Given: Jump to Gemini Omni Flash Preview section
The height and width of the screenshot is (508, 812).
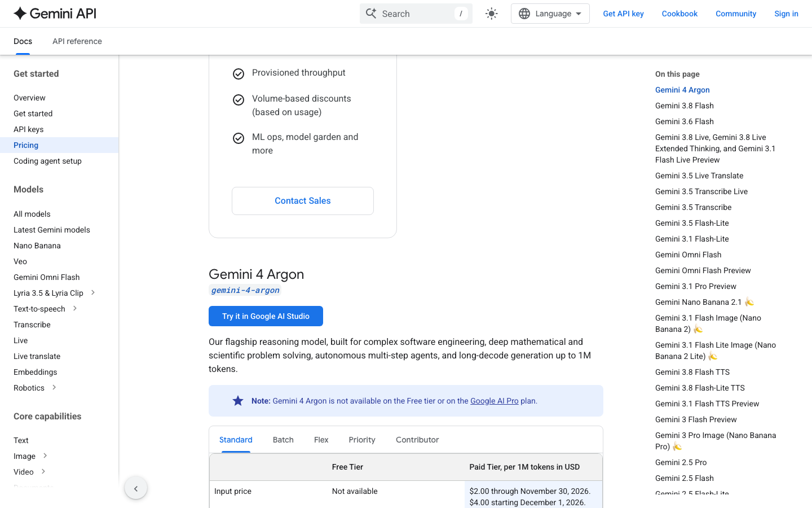Looking at the screenshot, I should pos(703,270).
